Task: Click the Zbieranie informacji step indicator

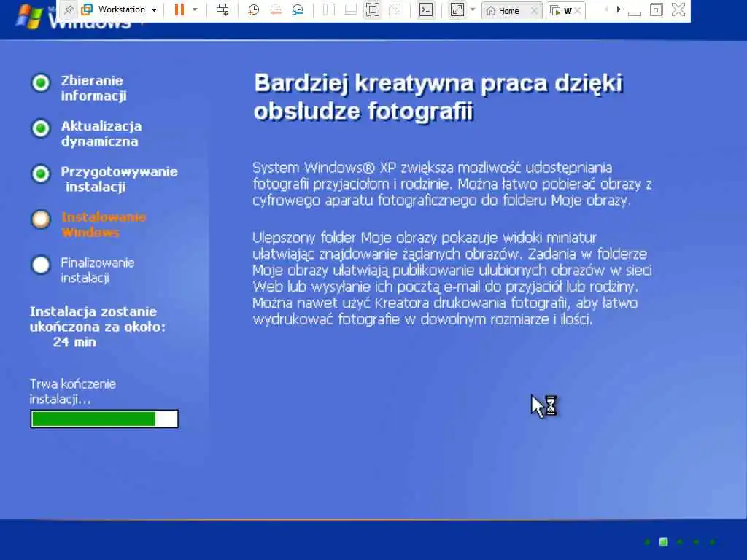Action: 41,83
